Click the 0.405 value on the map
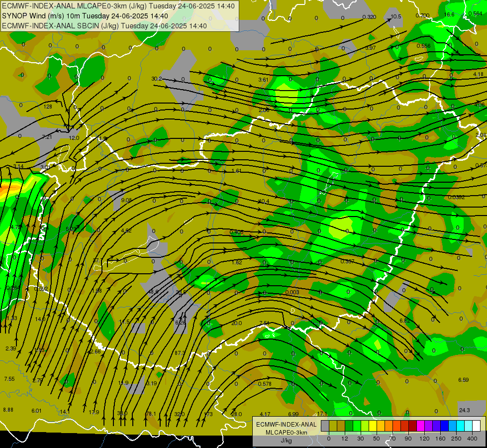The height and width of the screenshot is (448, 487). 237,232
